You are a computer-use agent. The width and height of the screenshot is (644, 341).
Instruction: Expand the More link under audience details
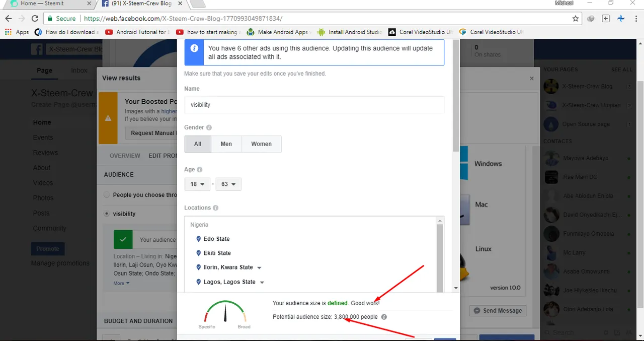pos(121,283)
